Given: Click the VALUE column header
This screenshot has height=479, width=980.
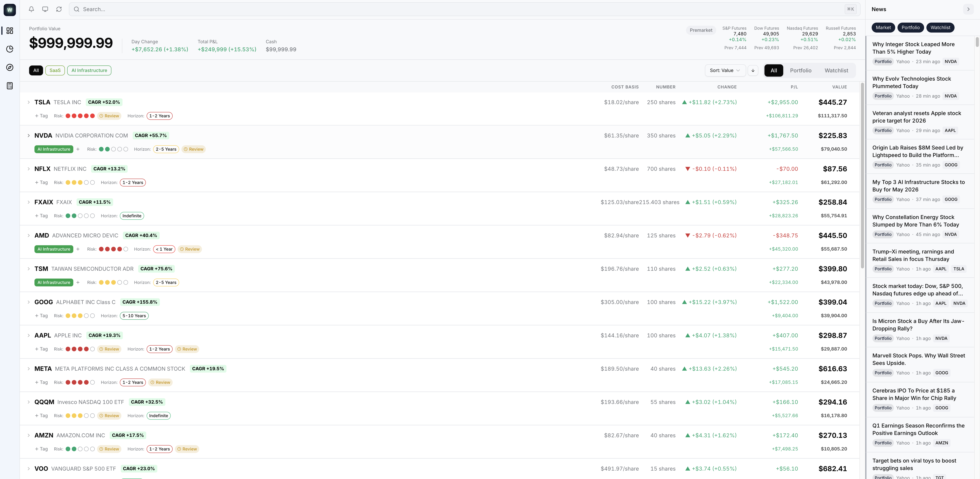Looking at the screenshot, I should pyautogui.click(x=839, y=87).
